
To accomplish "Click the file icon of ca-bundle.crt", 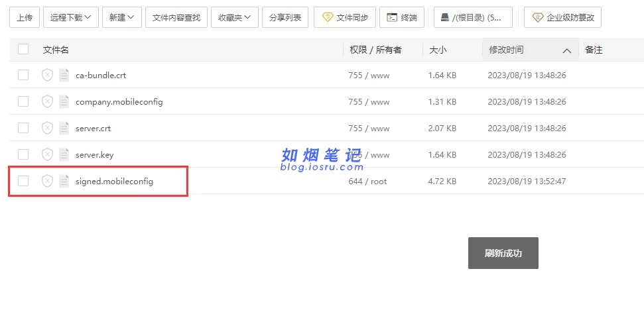I will [x=64, y=75].
